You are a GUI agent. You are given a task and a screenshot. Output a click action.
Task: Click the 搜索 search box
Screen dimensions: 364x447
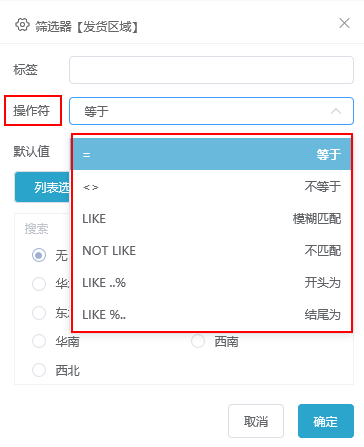[x=43, y=229]
